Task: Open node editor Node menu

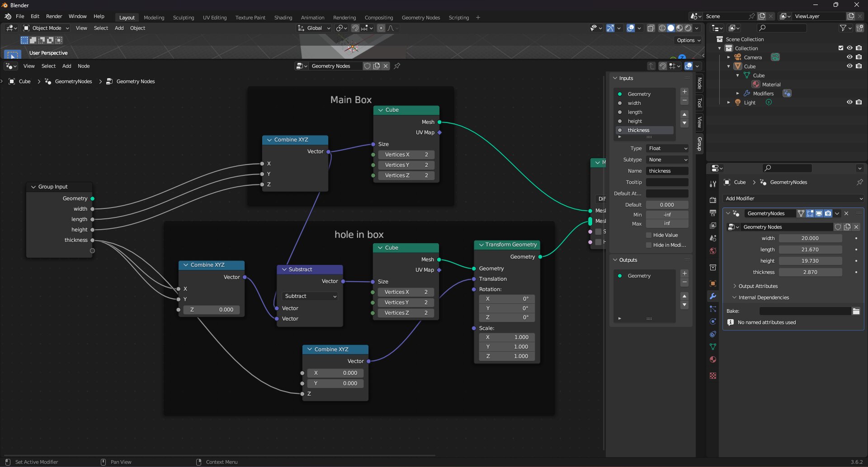Action: pos(84,66)
